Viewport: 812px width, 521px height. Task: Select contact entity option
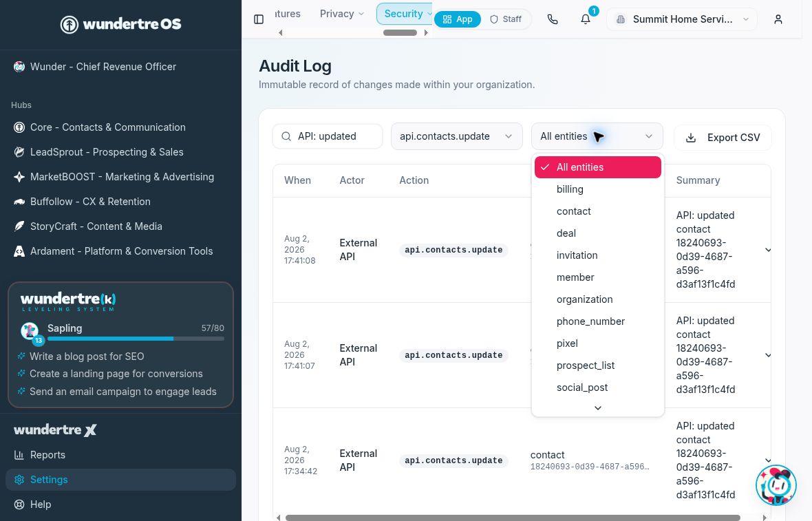pos(597,211)
